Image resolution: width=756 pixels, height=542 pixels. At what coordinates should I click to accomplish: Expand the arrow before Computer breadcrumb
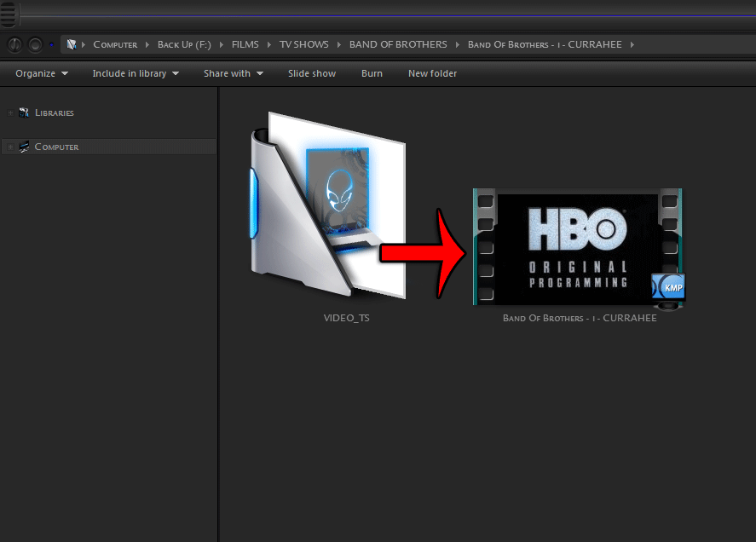click(84, 45)
